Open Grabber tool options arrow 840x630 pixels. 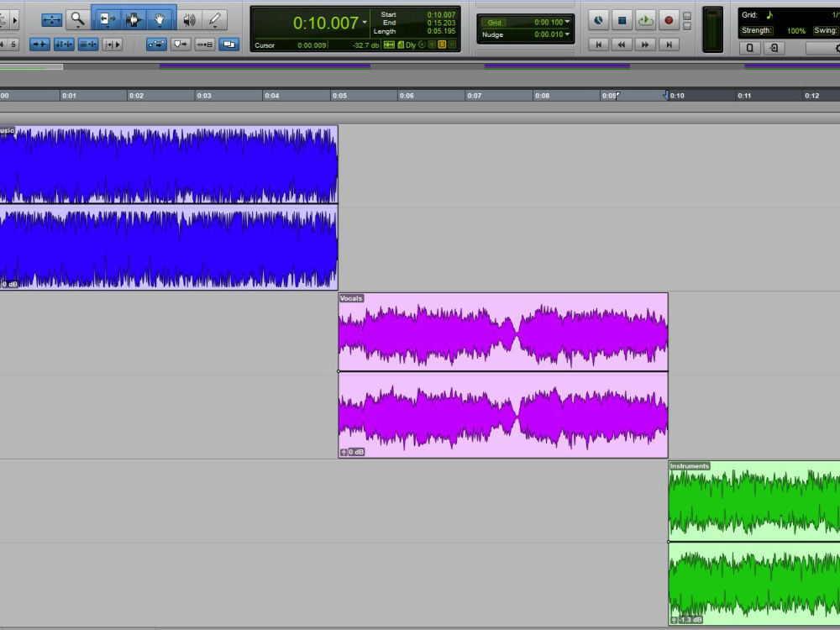pyautogui.click(x=160, y=27)
